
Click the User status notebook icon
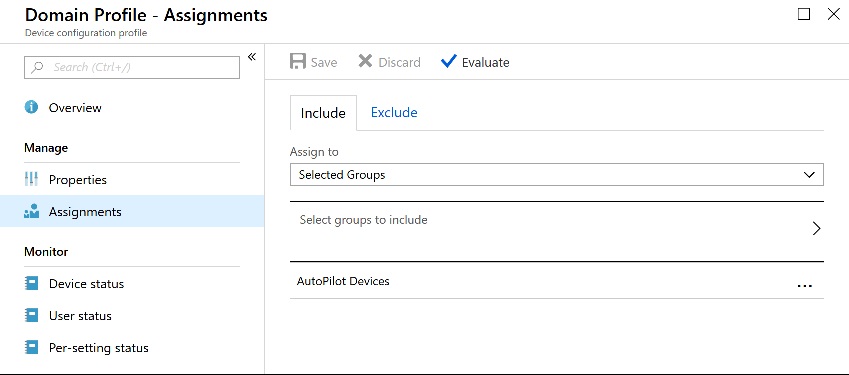pyautogui.click(x=32, y=315)
